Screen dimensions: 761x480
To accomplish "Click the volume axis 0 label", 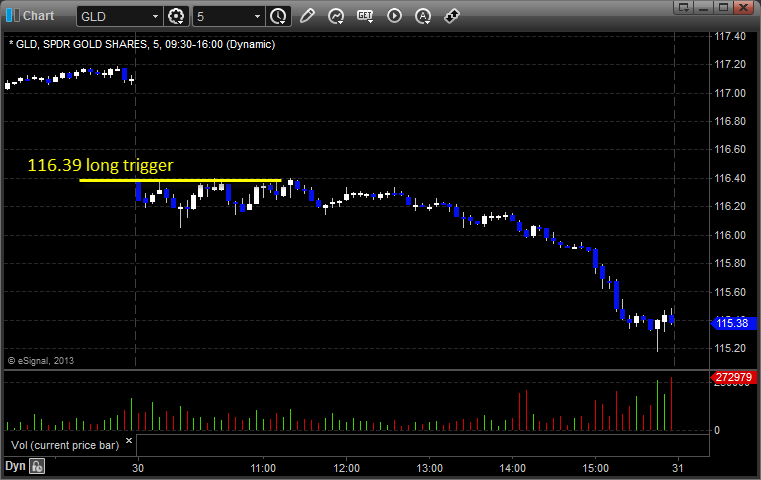I will [717, 430].
